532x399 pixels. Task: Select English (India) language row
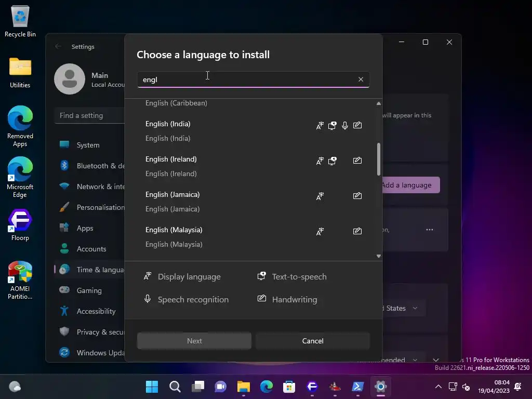(x=254, y=131)
